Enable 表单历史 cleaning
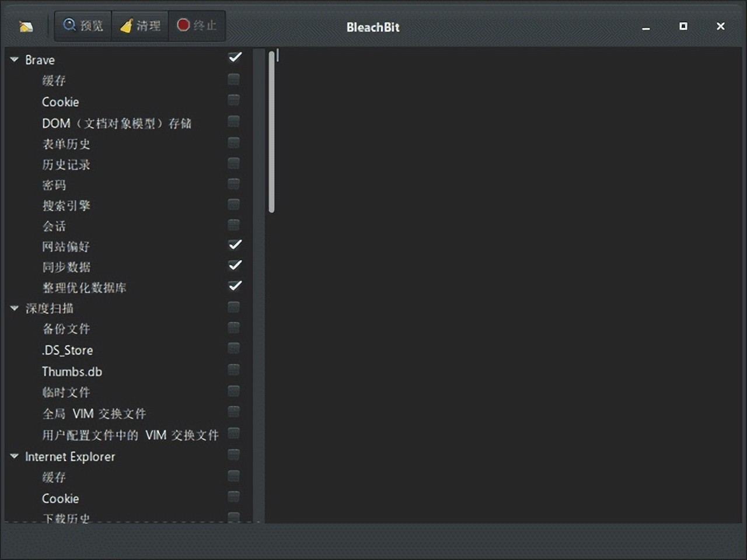The width and height of the screenshot is (747, 560). tap(233, 142)
